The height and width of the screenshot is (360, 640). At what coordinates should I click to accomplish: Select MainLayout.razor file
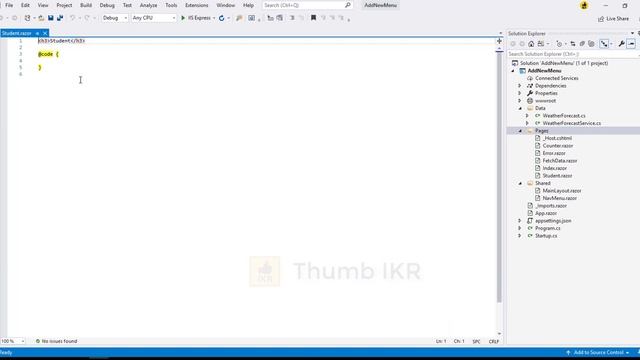tap(562, 191)
